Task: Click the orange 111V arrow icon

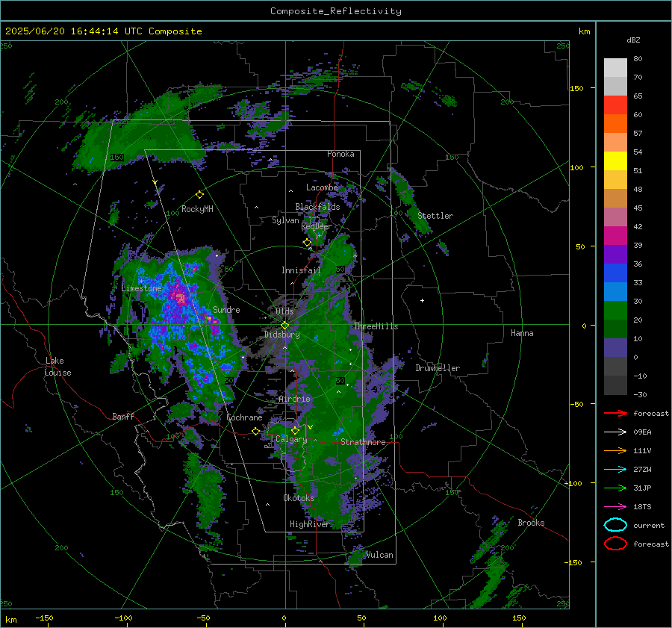Action: point(615,450)
